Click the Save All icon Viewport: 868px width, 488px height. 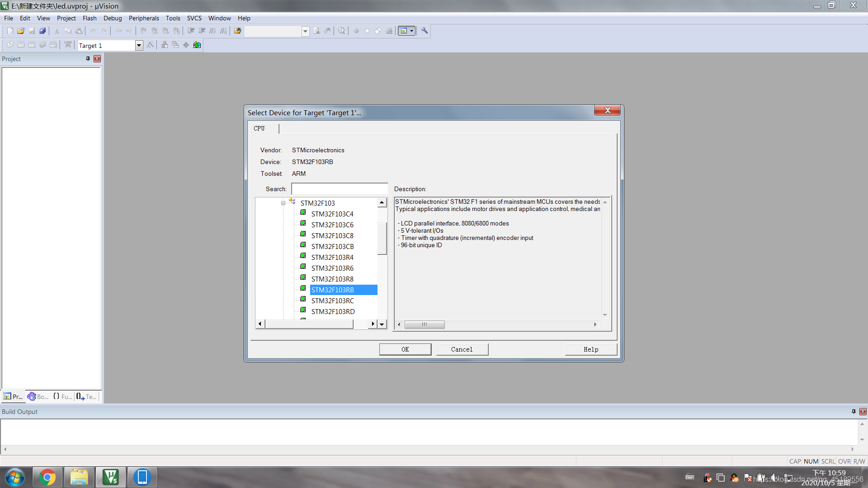[x=42, y=31]
